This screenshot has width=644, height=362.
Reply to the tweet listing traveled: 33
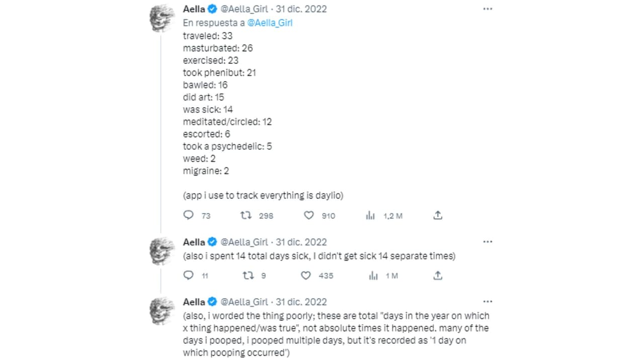(188, 215)
